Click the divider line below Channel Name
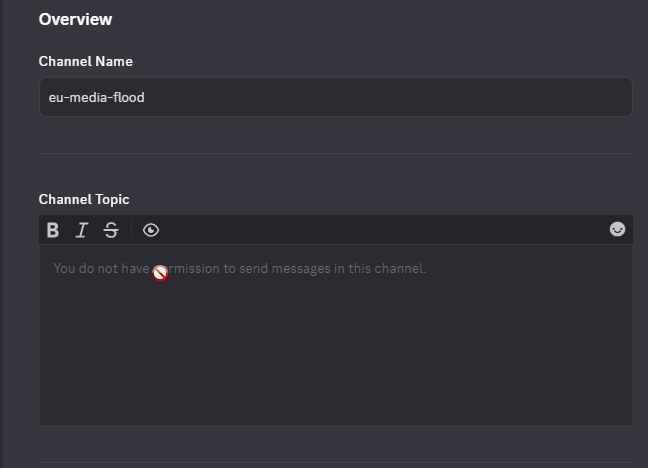 coord(336,153)
